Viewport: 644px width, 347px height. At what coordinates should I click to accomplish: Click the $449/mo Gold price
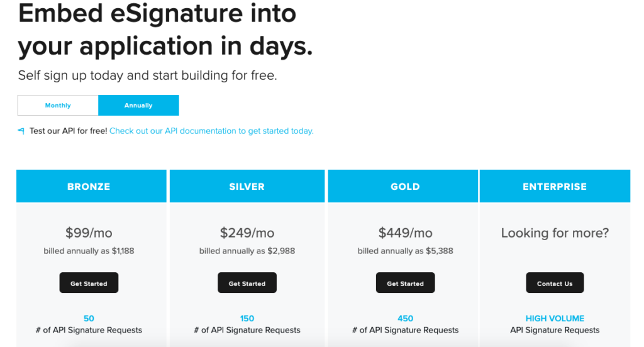tap(406, 233)
